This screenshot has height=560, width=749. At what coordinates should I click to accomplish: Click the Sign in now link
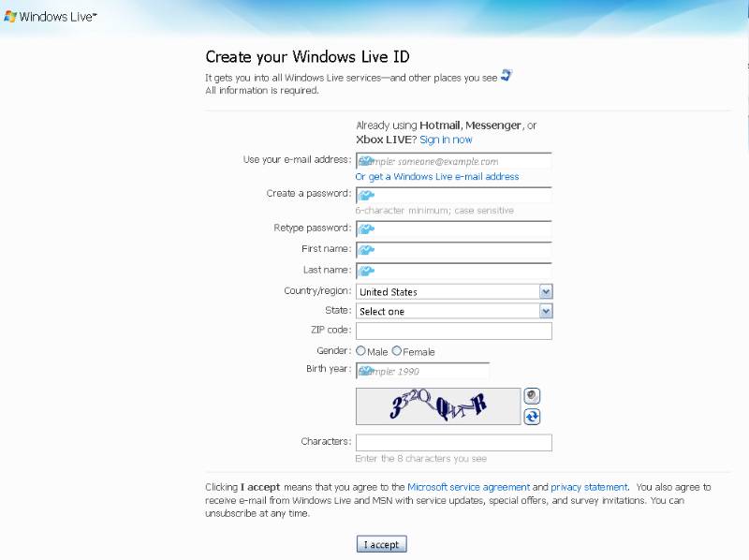(x=446, y=140)
